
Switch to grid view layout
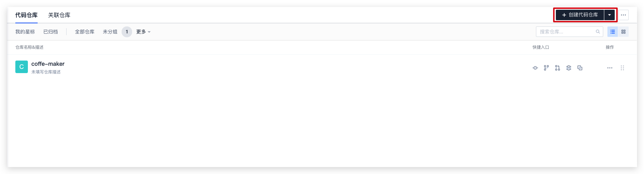coord(623,32)
